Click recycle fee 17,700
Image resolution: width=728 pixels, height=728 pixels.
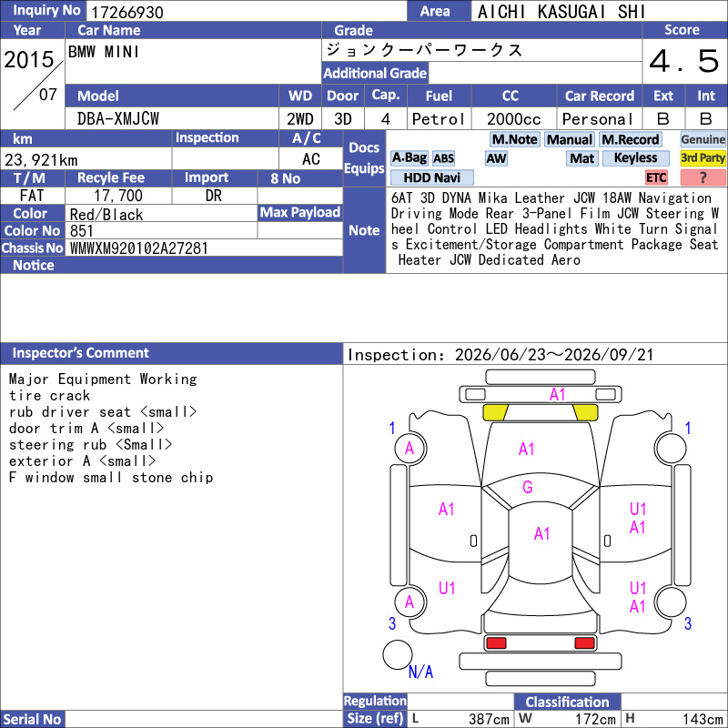coord(118,196)
